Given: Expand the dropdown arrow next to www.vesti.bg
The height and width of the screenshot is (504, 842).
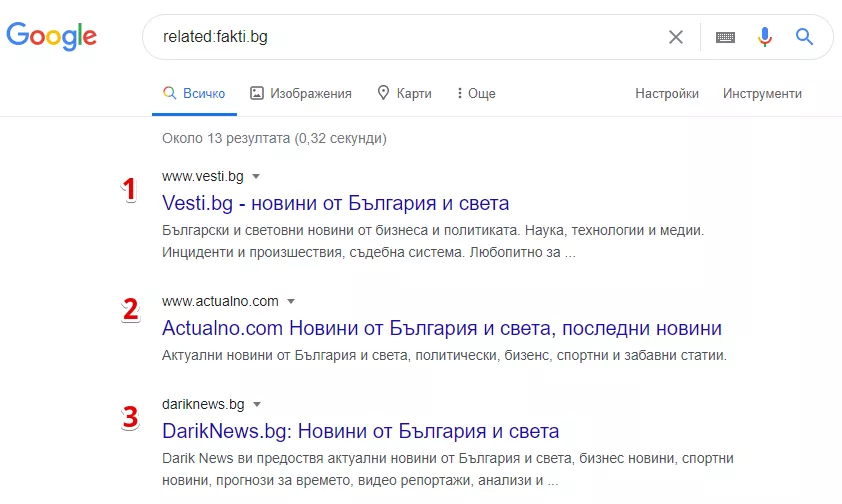Looking at the screenshot, I should click(x=256, y=177).
